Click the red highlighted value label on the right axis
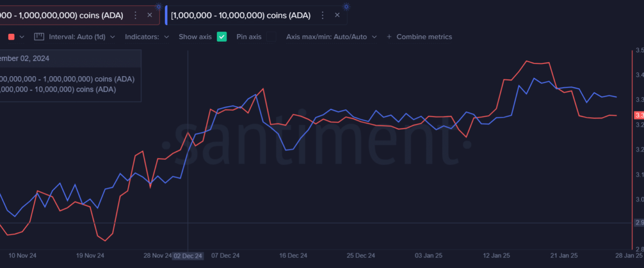 click(x=639, y=115)
